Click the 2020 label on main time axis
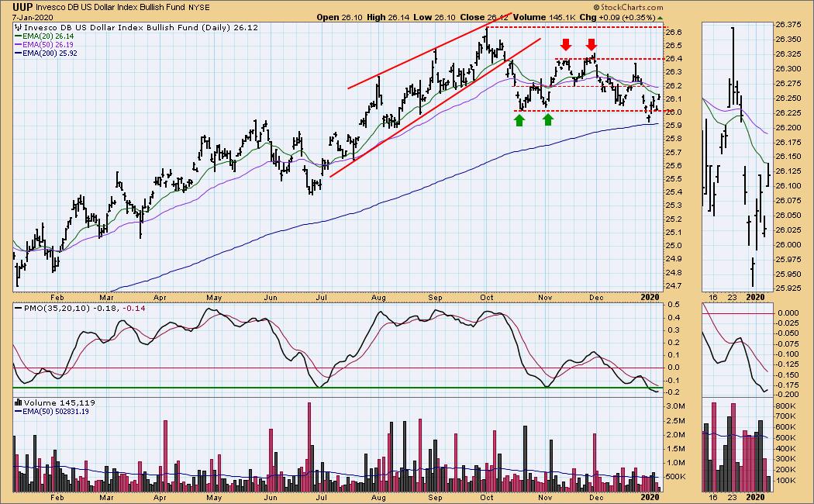This screenshot has width=814, height=504. [648, 296]
